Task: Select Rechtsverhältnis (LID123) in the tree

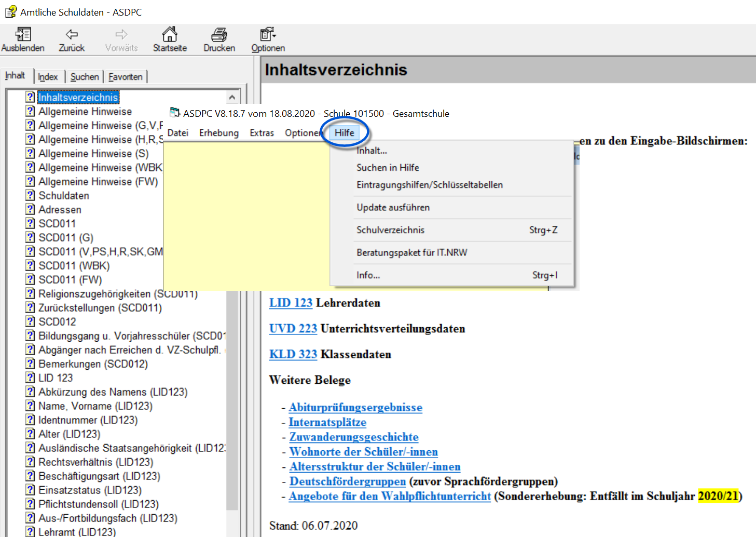Action: click(96, 462)
